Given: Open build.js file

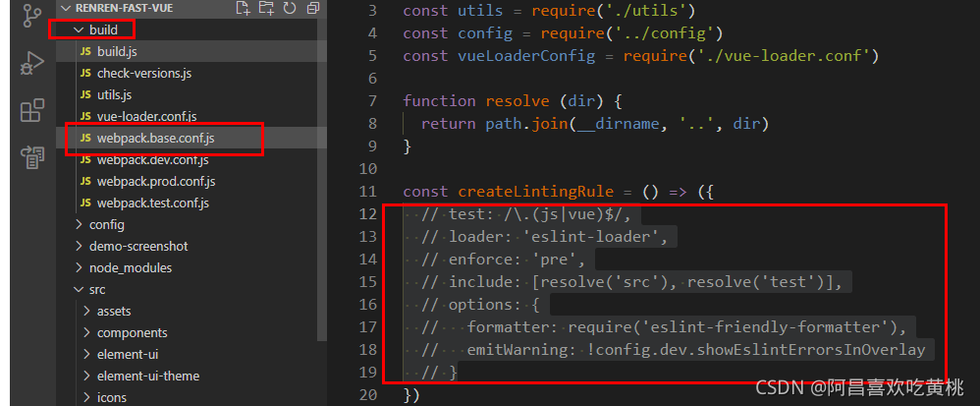Looking at the screenshot, I should [117, 51].
